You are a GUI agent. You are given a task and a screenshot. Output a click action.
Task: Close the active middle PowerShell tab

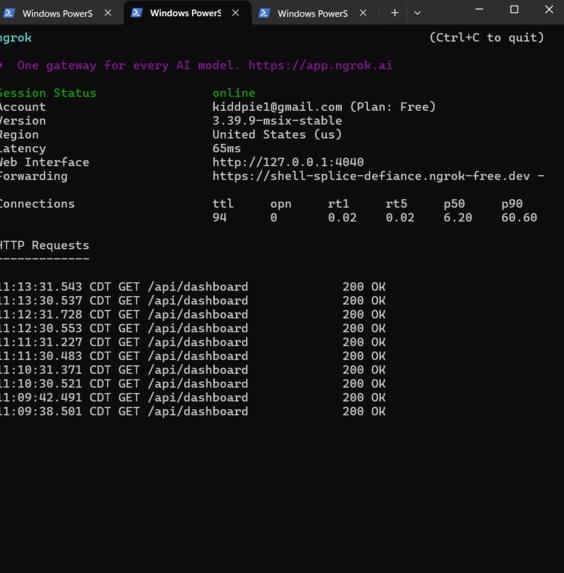(x=236, y=13)
